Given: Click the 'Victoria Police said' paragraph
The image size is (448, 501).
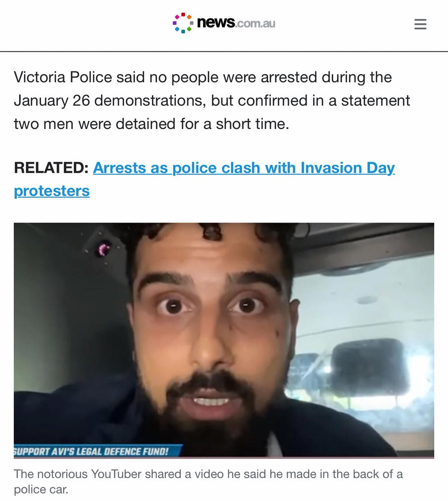Looking at the screenshot, I should click(212, 101).
